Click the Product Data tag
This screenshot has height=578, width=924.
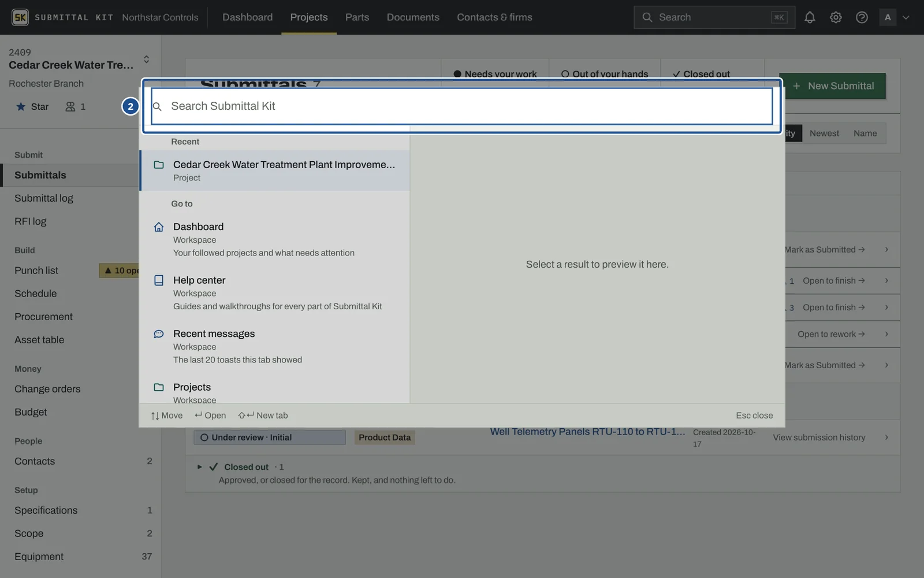tap(385, 438)
